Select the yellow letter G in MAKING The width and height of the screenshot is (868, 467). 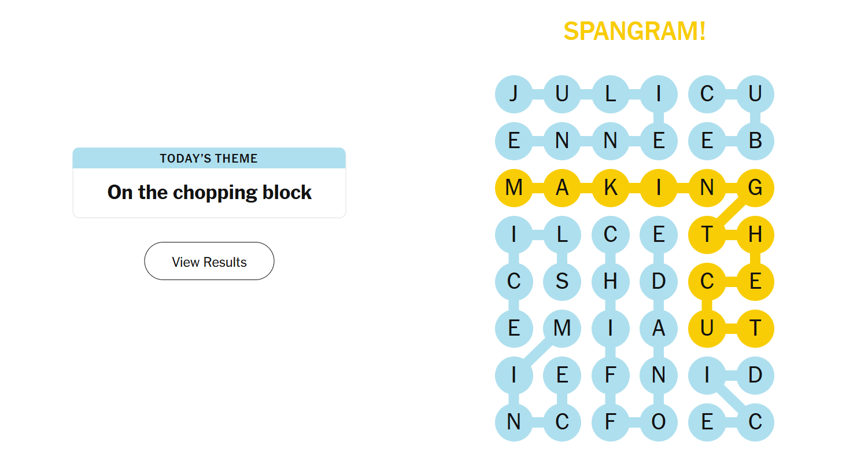pos(755,188)
